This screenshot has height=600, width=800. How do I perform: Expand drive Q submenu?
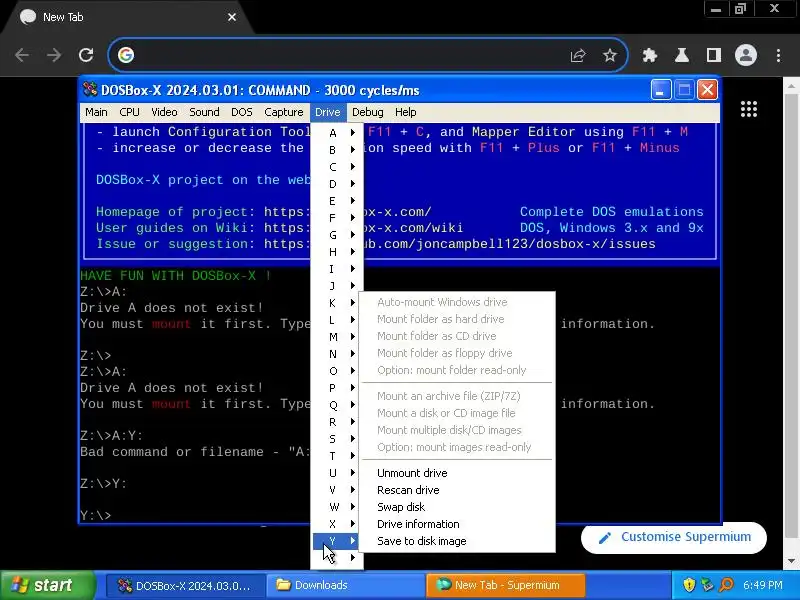[337, 405]
